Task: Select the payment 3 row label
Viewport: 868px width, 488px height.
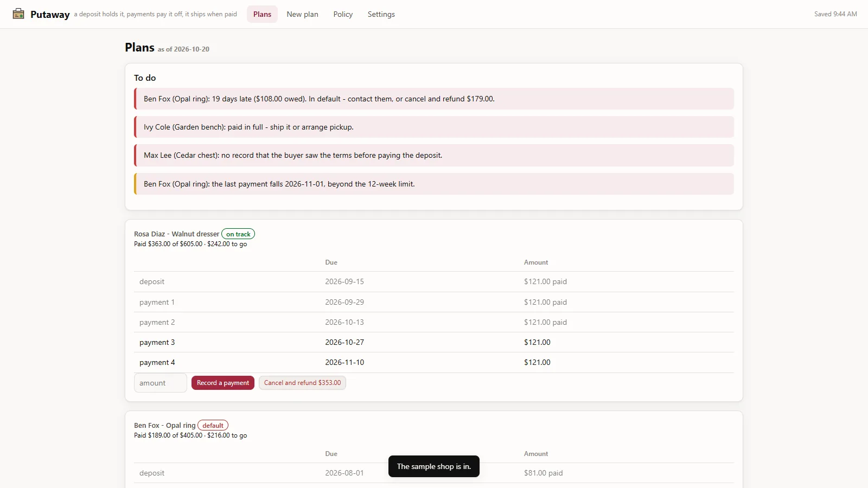Action: [157, 342]
